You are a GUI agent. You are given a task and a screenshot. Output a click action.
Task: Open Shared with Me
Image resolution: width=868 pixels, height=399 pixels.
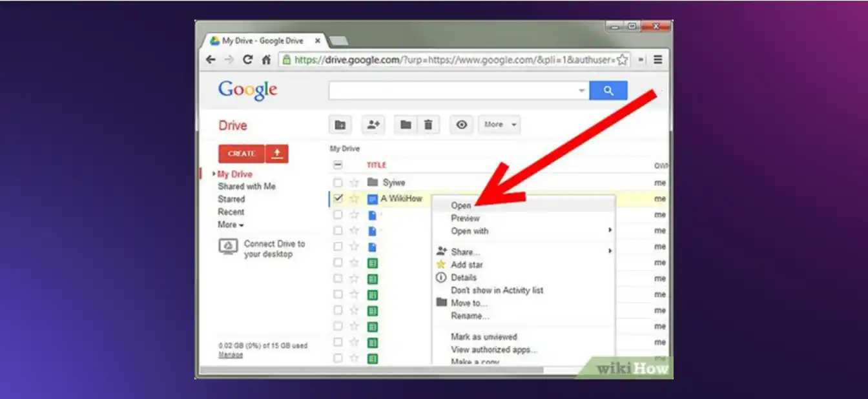tap(247, 187)
